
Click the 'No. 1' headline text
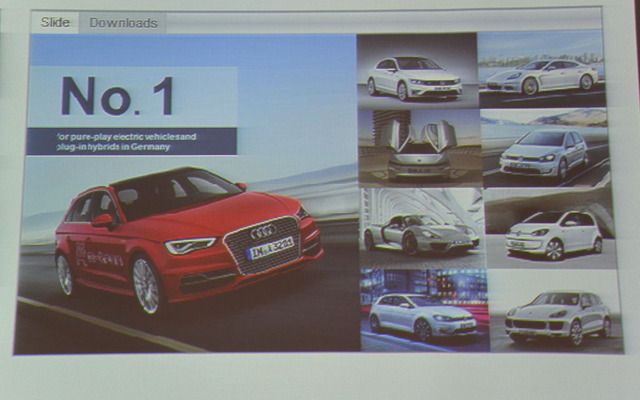pos(117,96)
